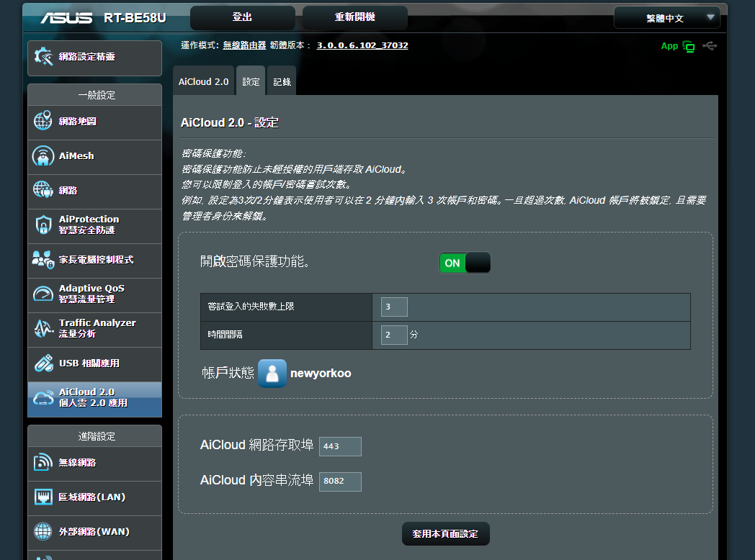Viewport: 755px width, 560px height.
Task: Click the newyorkoo account name
Action: point(321,374)
